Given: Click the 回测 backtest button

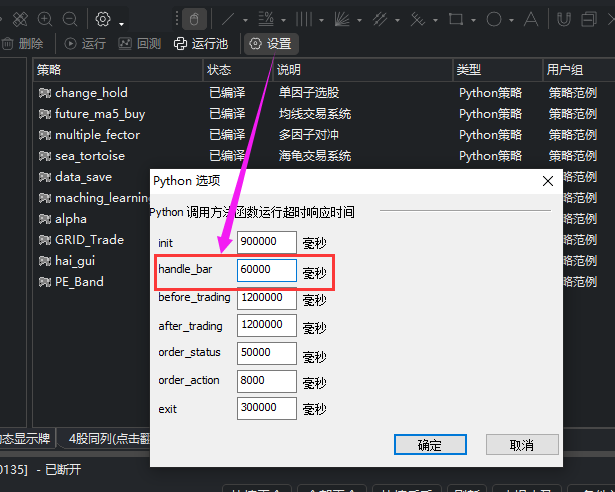Looking at the screenshot, I should click(x=140, y=44).
